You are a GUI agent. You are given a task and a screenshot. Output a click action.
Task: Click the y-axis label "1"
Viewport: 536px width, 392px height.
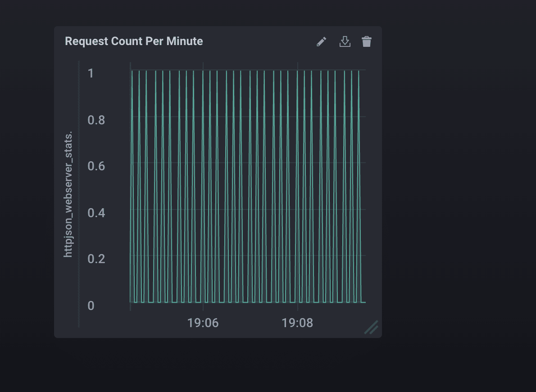click(91, 73)
